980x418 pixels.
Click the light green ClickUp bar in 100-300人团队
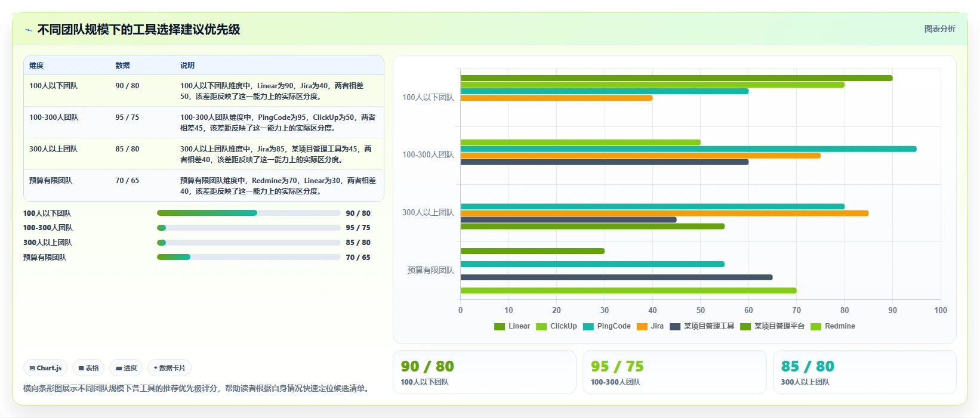[x=580, y=143]
